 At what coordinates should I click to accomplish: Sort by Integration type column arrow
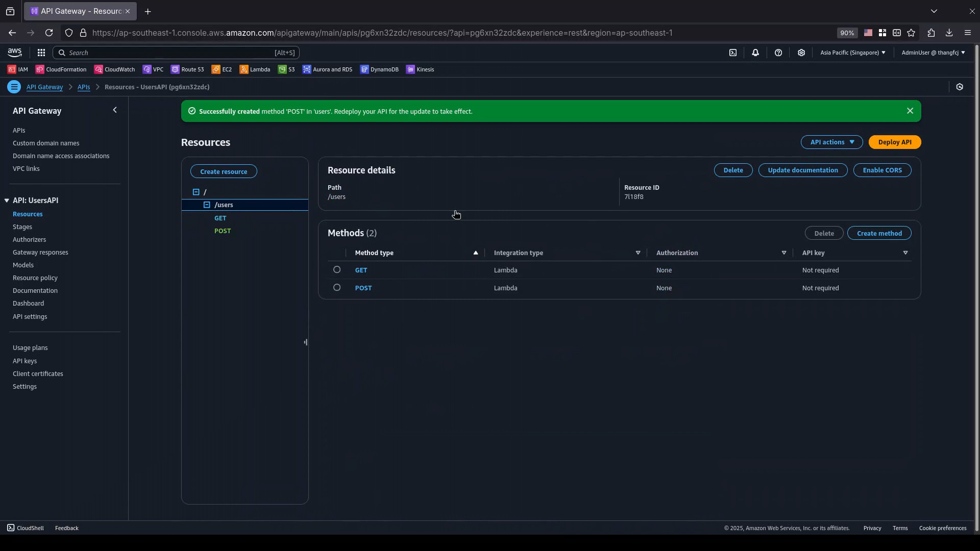tap(638, 253)
